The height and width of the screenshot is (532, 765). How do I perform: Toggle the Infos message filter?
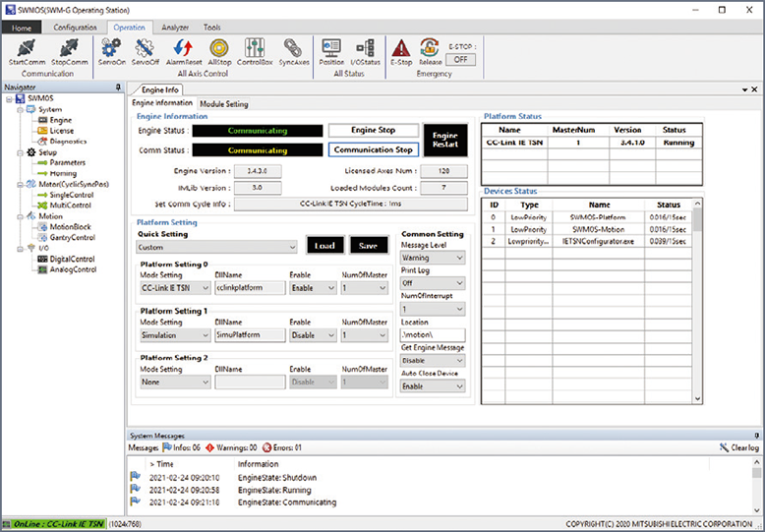click(182, 447)
